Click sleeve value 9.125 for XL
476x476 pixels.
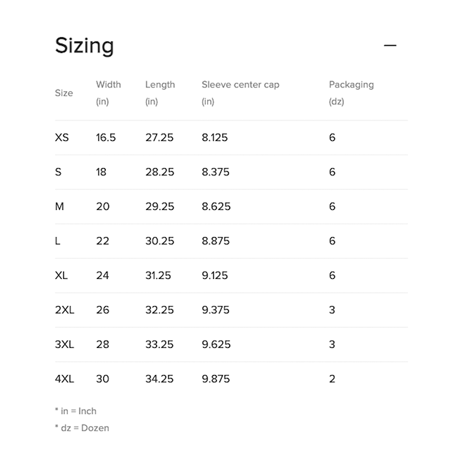coord(215,275)
